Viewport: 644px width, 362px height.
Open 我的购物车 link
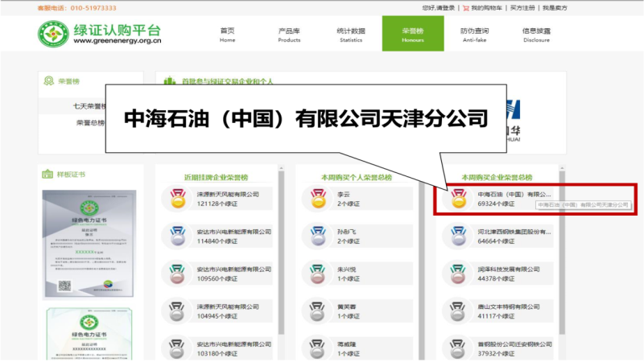[x=486, y=8]
